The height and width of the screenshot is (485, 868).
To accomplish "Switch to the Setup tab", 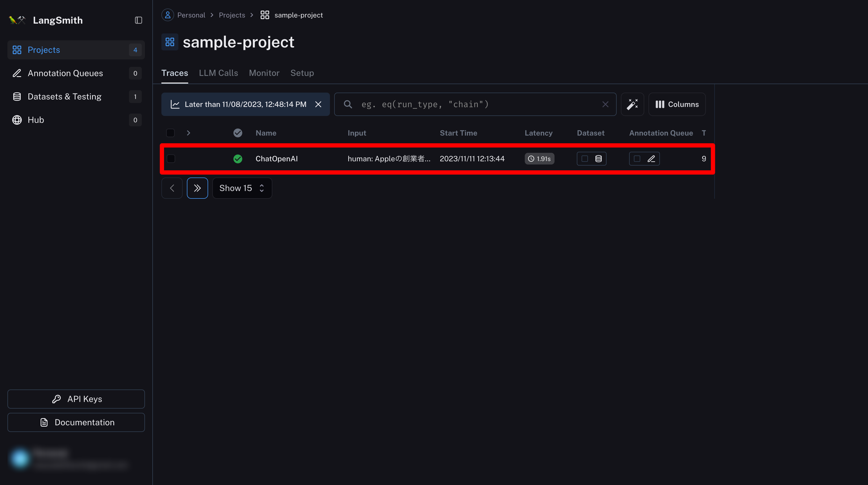I will (x=302, y=73).
